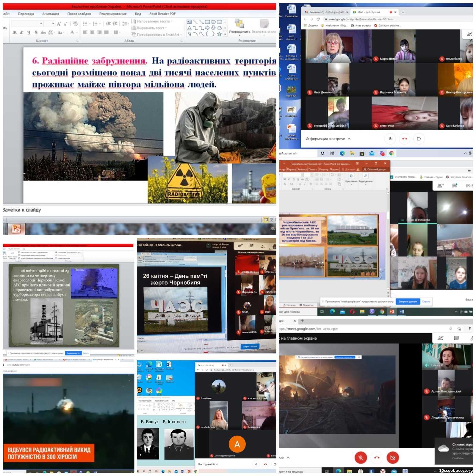Open the Переходы ribbon tab
476x476 pixels.
(26, 14)
